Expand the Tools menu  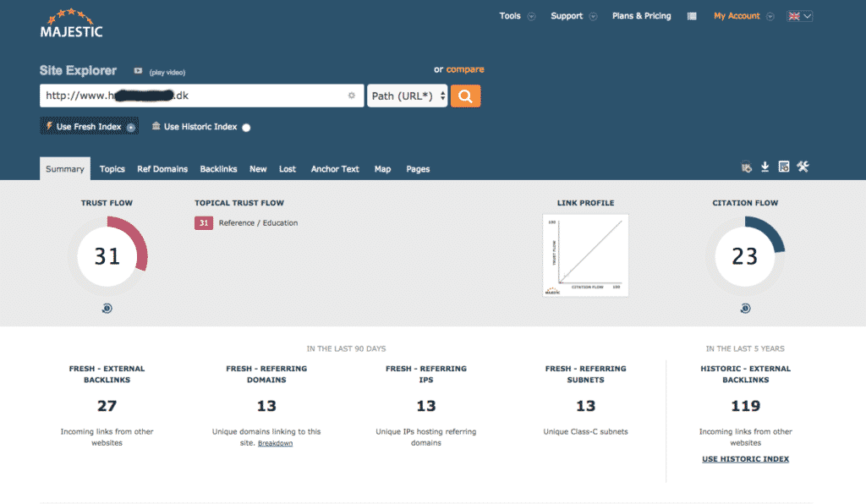pos(517,16)
